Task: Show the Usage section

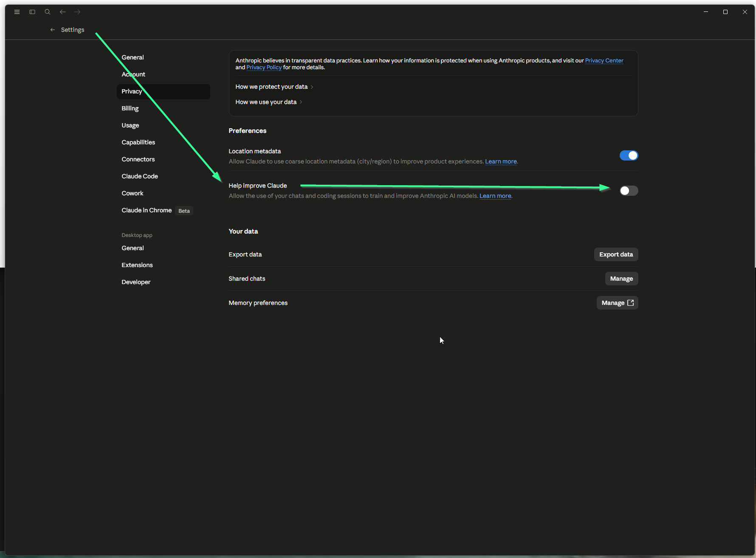Action: tap(164, 125)
